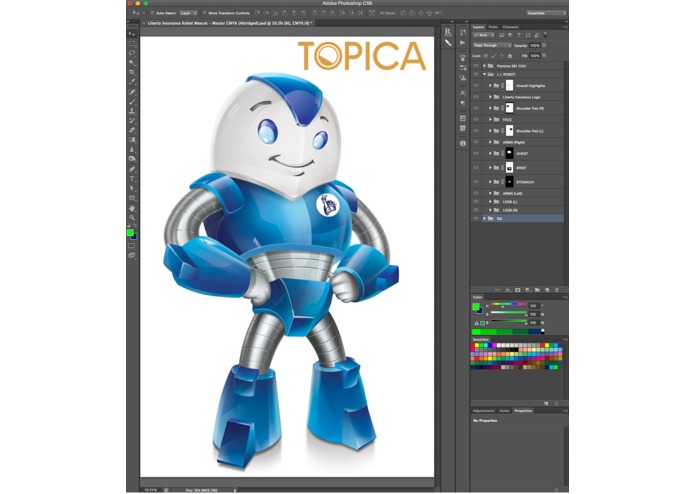Select the Dodge tool

132,159
